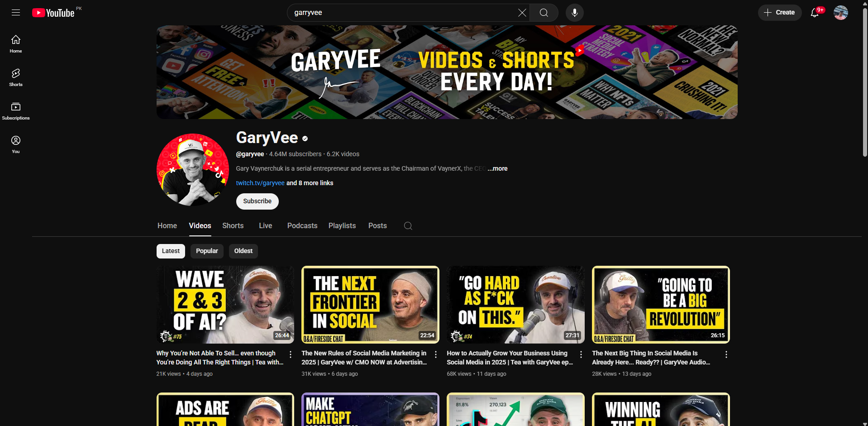Screen dimensions: 868x426
Task: Click the 68K views 11 days ago text
Action: click(x=477, y=374)
